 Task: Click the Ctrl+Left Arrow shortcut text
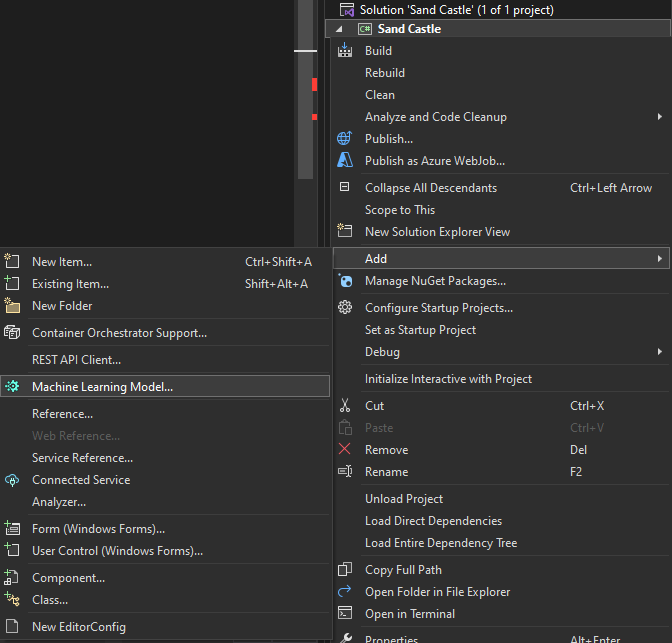click(611, 188)
